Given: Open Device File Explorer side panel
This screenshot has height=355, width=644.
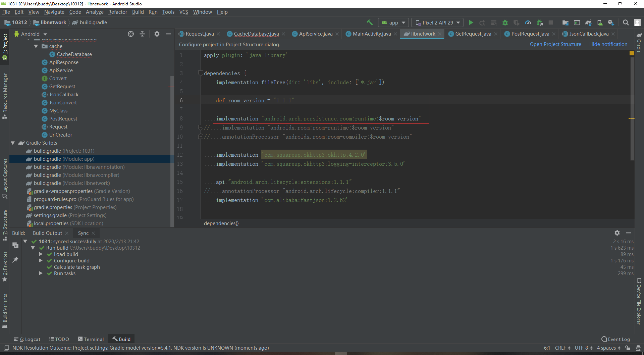Looking at the screenshot, I should tap(639, 301).
